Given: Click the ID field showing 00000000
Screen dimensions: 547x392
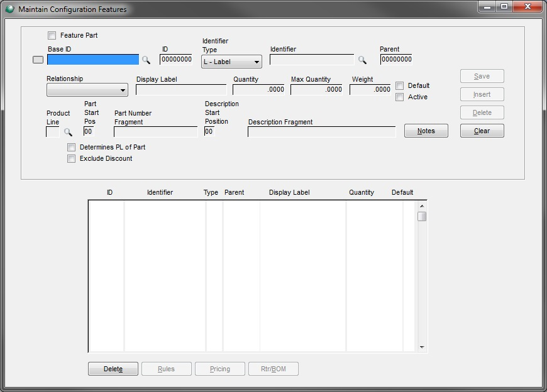Looking at the screenshot, I should [176, 59].
